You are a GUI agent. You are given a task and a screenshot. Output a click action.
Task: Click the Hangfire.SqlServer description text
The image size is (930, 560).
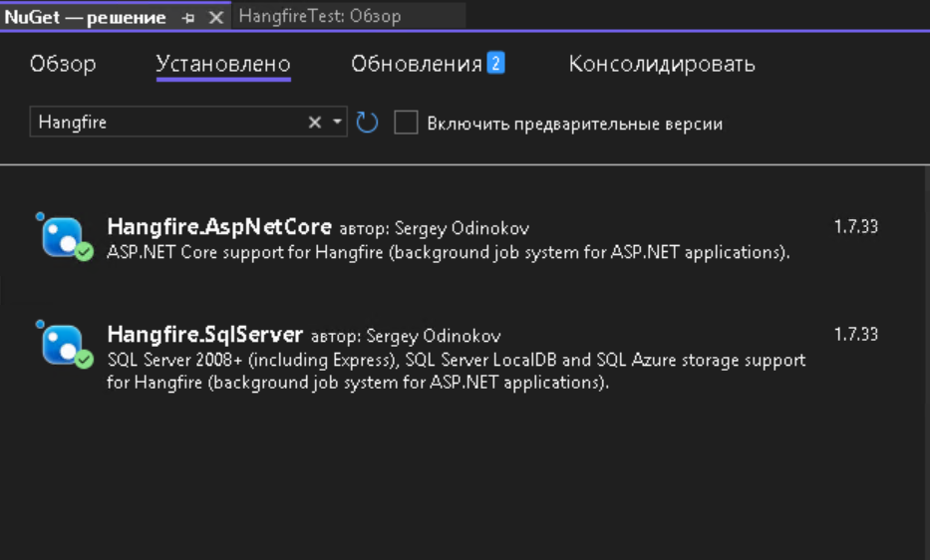coord(456,371)
